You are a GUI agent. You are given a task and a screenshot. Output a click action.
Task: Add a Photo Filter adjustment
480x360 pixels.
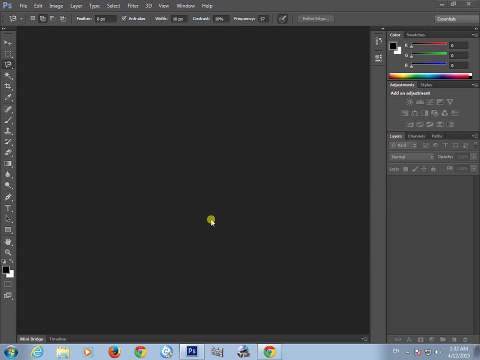tap(435, 113)
